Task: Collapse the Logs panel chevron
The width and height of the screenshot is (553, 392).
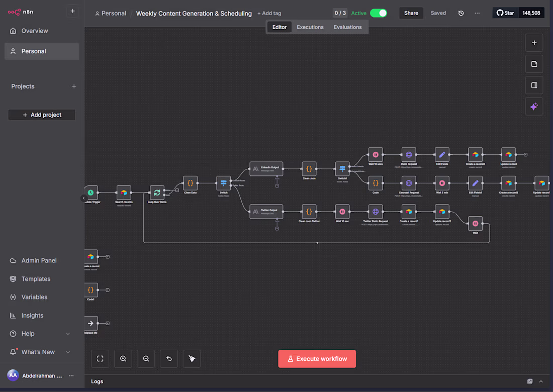Action: click(540, 381)
